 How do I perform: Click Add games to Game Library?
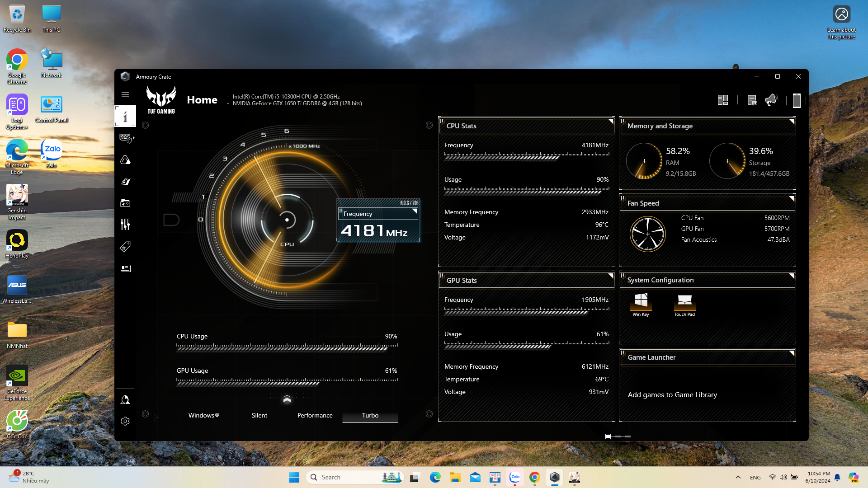point(672,394)
